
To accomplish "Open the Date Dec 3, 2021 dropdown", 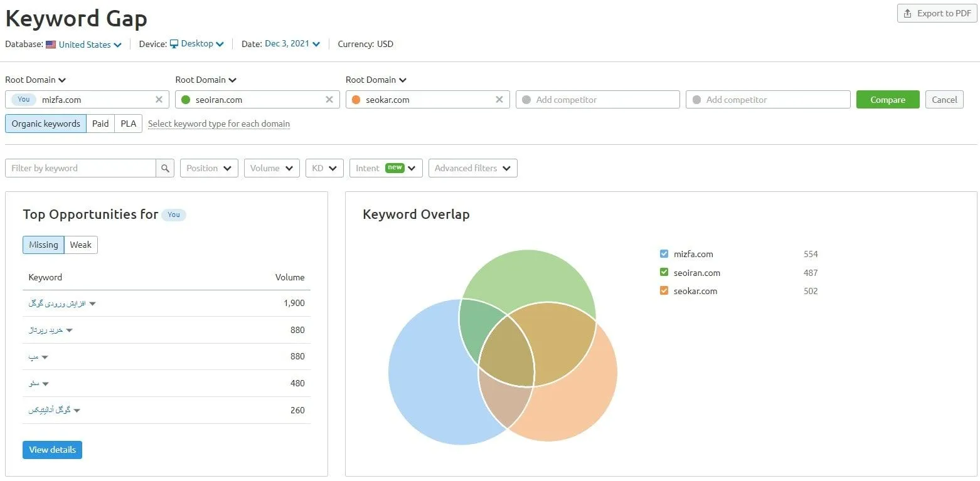I will (x=292, y=44).
